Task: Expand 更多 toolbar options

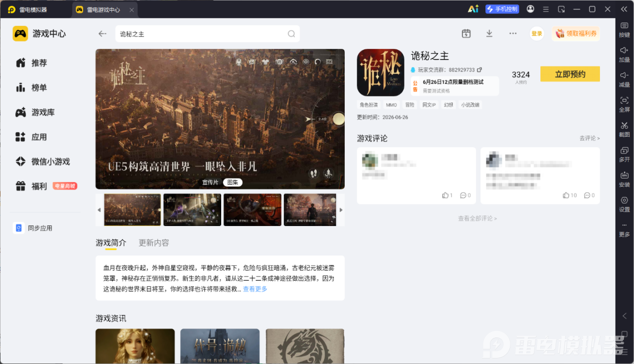Action: coord(624,229)
